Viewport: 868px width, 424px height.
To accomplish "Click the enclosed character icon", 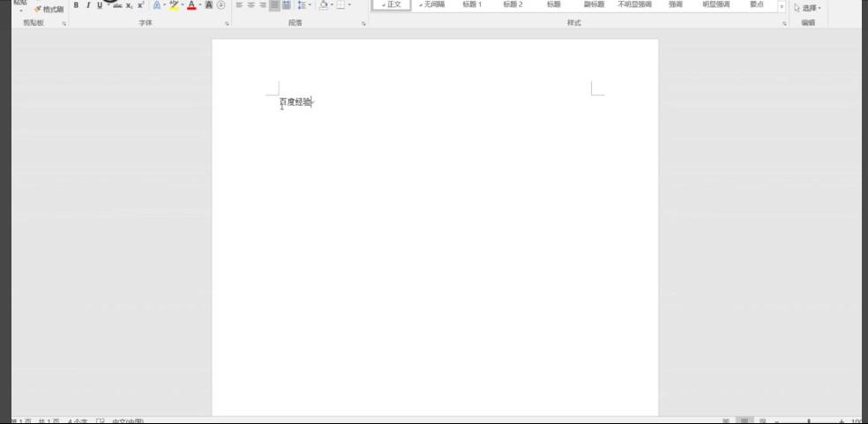I will click(x=221, y=5).
